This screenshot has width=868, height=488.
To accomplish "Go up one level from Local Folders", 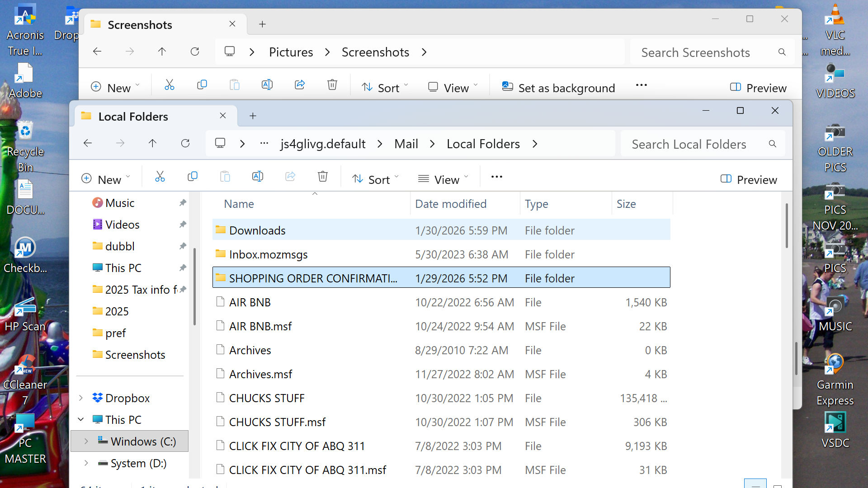I will click(x=152, y=144).
